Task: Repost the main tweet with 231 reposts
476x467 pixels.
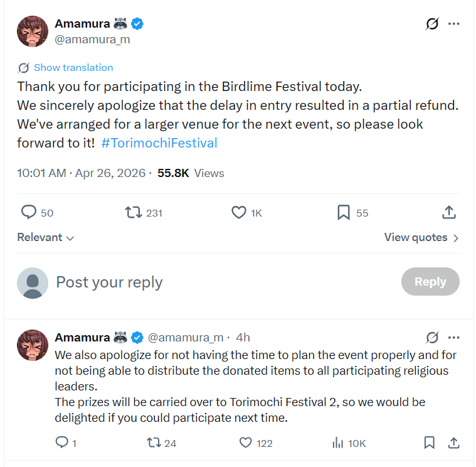Action: pos(134,212)
